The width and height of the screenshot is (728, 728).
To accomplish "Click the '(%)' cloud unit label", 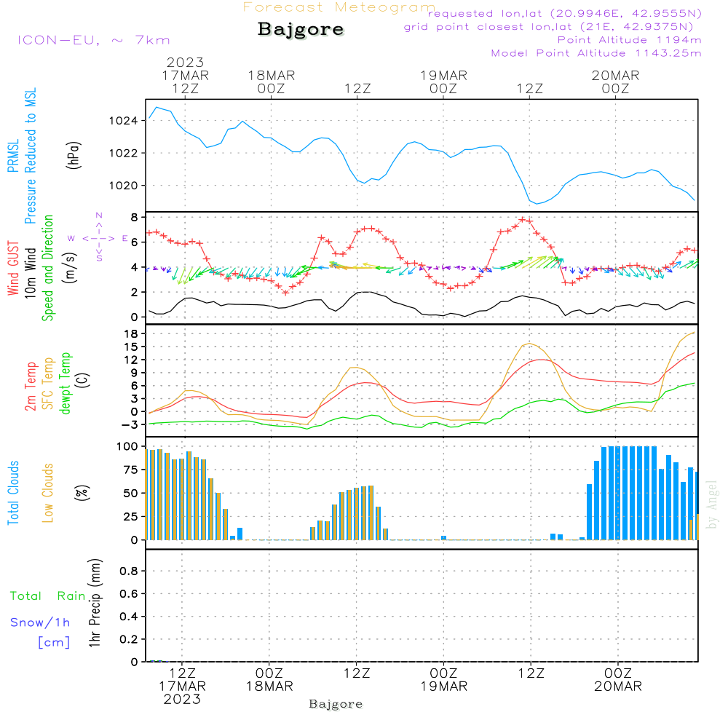I will (82, 493).
